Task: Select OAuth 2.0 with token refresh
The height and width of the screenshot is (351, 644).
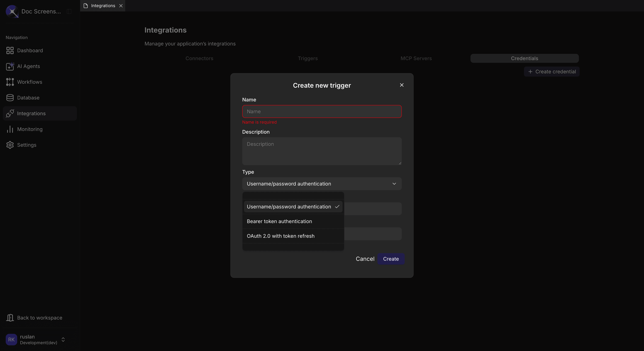Action: click(x=280, y=236)
